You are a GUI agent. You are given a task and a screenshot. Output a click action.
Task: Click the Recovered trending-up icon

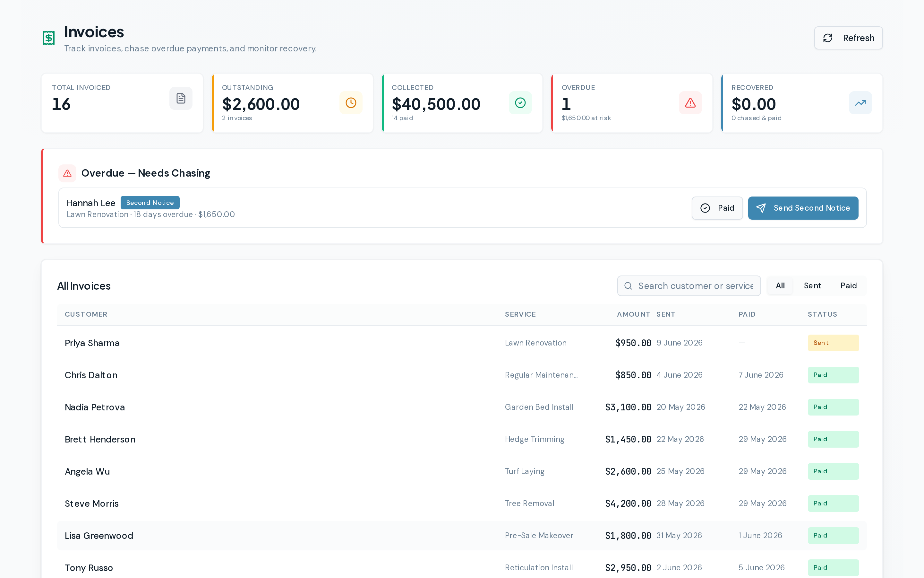tap(860, 102)
